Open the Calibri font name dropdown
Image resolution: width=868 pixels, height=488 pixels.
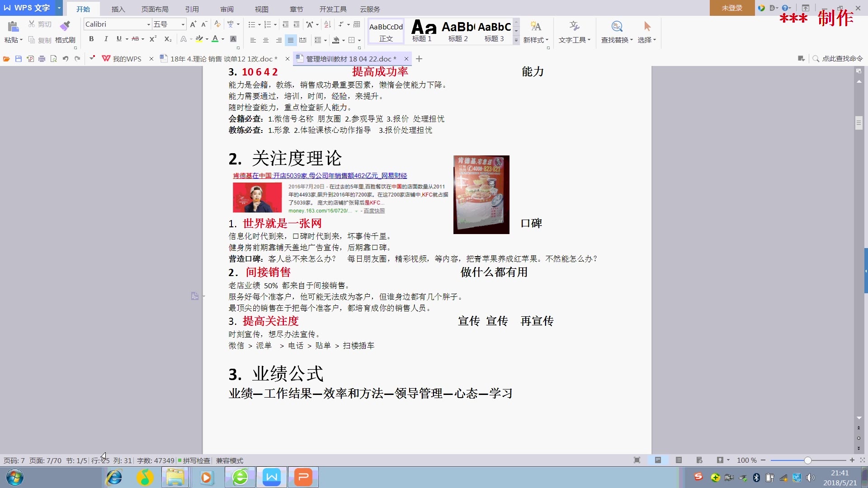148,24
